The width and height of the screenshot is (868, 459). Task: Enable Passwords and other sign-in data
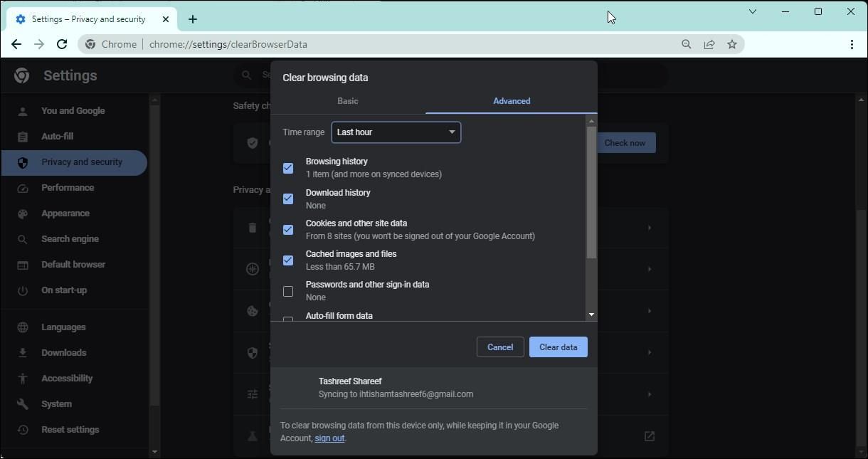[x=288, y=291]
